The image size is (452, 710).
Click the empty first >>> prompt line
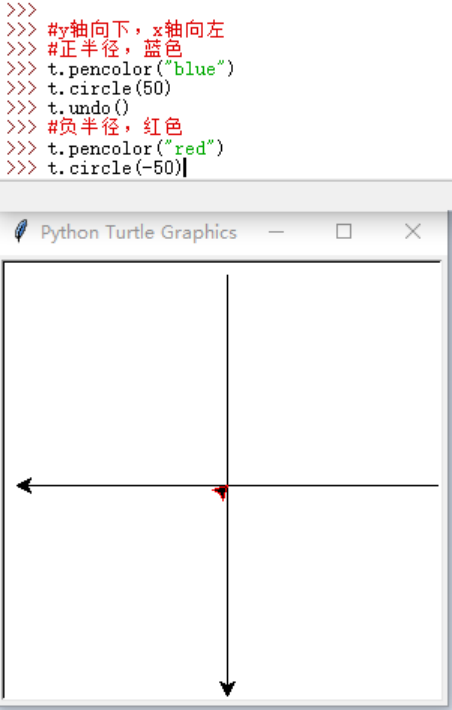[21, 10]
